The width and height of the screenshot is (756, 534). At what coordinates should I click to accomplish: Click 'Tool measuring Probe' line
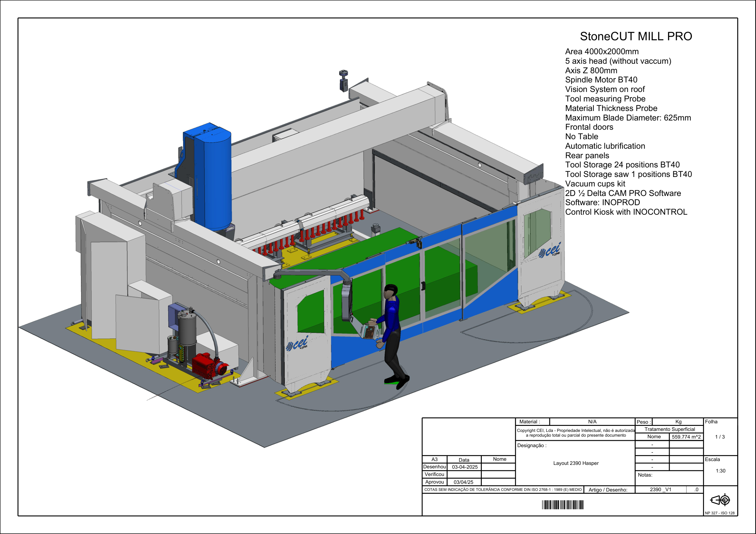coord(605,99)
